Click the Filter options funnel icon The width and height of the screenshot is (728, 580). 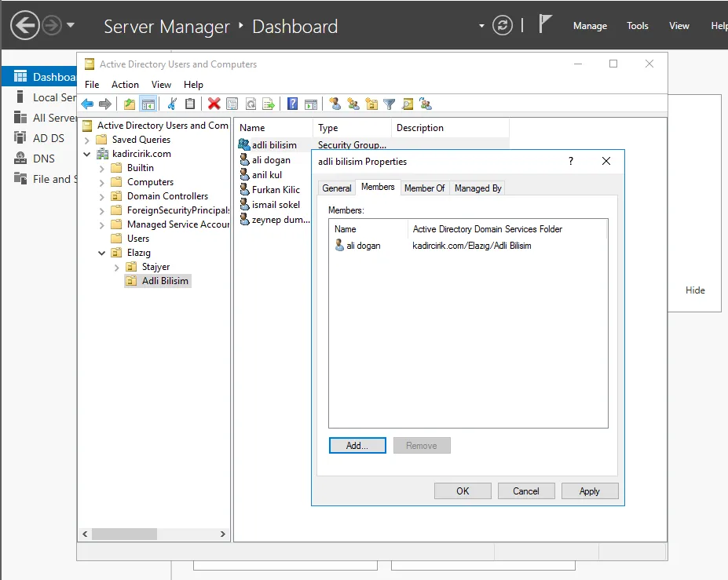click(390, 104)
